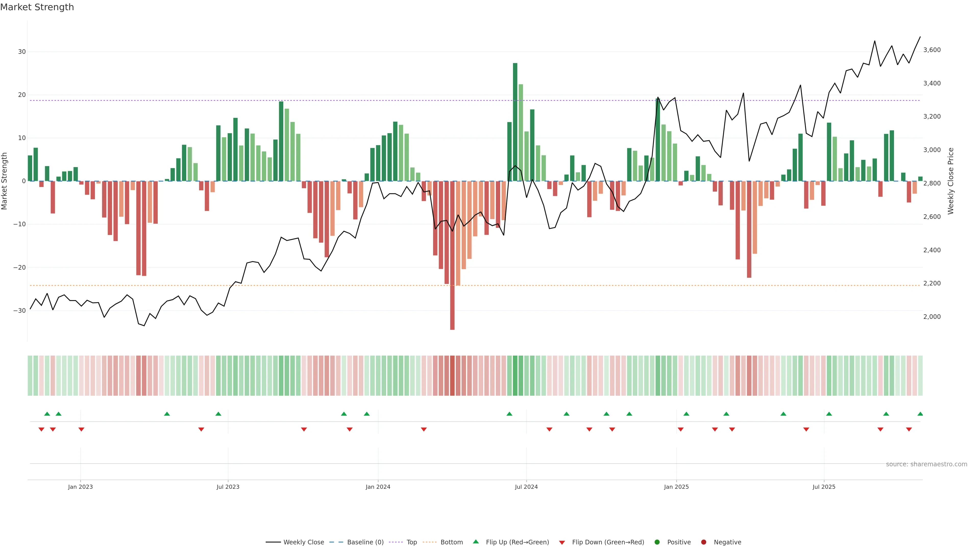The image size is (980, 551).
Task: Click the orange dotted Bottom legend sample
Action: click(x=430, y=542)
